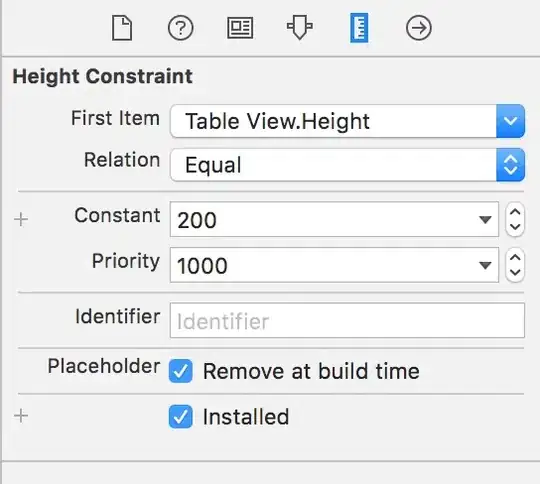The width and height of the screenshot is (540, 484).
Task: Toggle the Installed checkbox
Action: click(x=180, y=416)
